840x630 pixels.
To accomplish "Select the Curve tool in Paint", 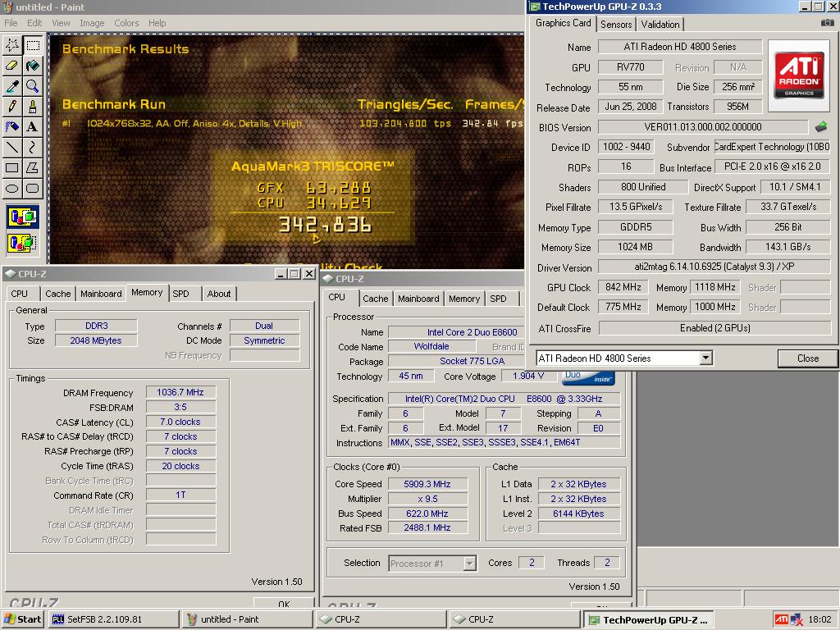I will [x=33, y=147].
